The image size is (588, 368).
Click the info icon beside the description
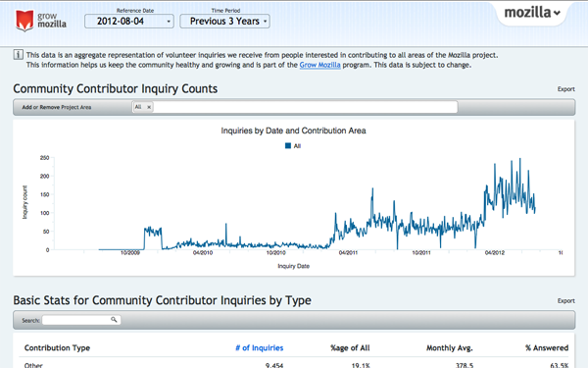click(x=18, y=55)
